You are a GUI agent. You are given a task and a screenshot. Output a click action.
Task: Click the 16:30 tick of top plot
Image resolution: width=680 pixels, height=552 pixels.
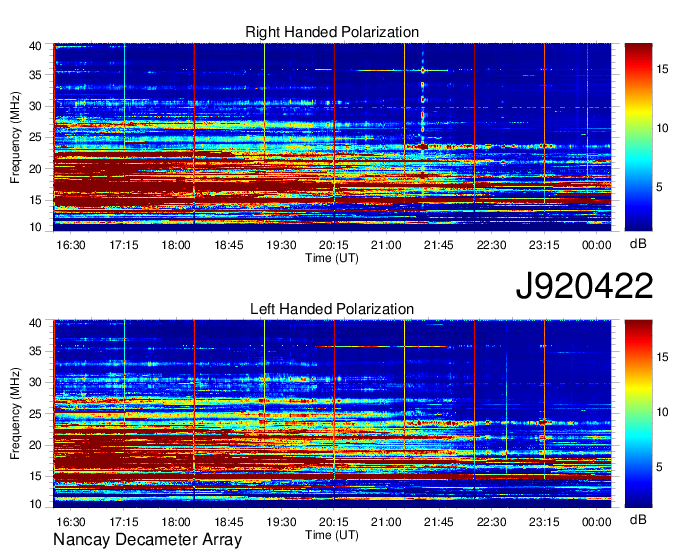tap(71, 245)
